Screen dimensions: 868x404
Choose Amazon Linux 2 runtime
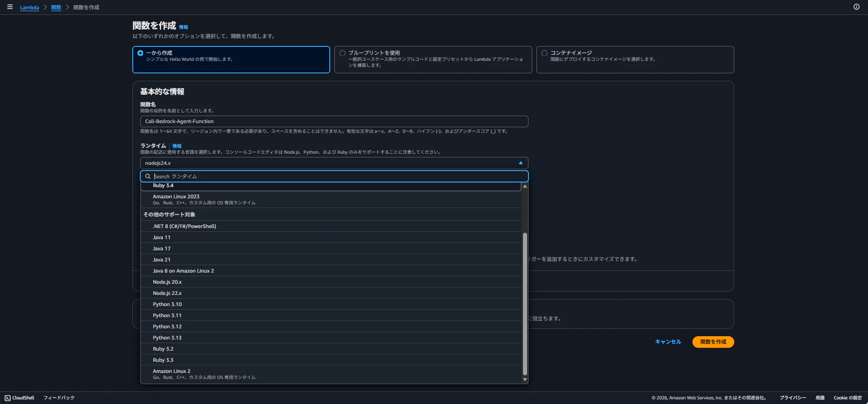[x=331, y=374]
